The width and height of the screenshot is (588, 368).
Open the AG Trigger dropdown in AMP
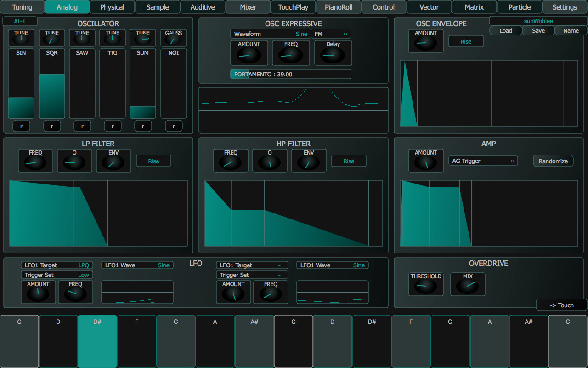pos(483,161)
